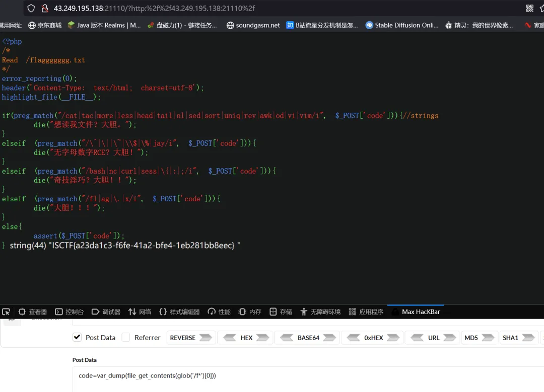Click the 0xHEX encode right arrow
The height and width of the screenshot is (392, 544).
pos(393,338)
